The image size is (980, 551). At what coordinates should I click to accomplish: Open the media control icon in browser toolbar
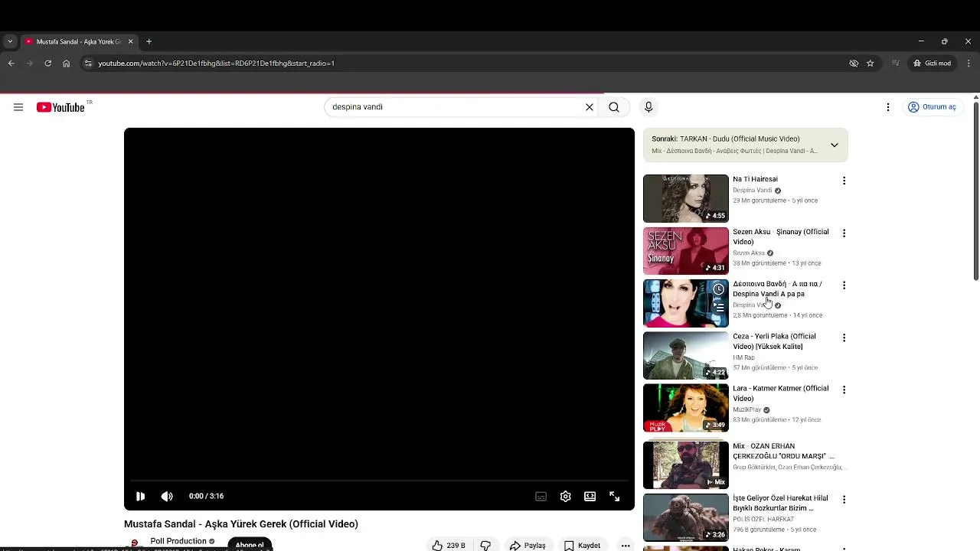pyautogui.click(x=895, y=64)
